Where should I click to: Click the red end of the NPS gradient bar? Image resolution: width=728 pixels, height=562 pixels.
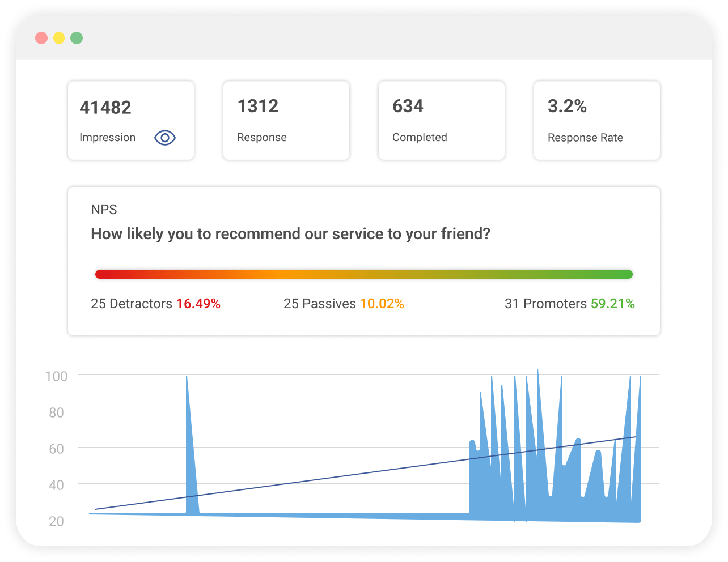(x=105, y=274)
